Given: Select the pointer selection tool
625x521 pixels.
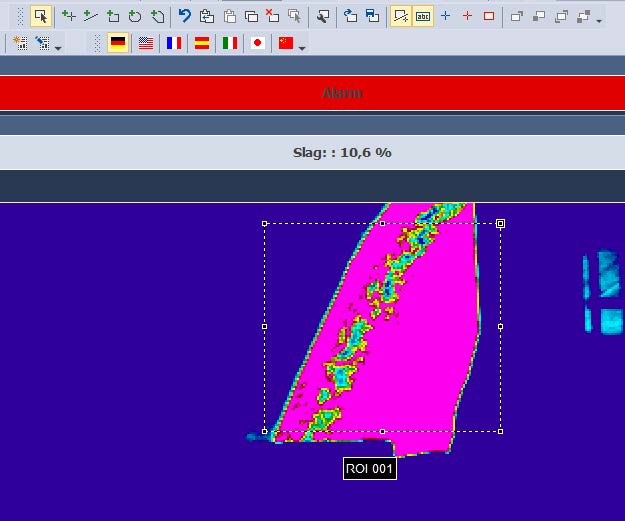Looking at the screenshot, I should (x=40, y=16).
